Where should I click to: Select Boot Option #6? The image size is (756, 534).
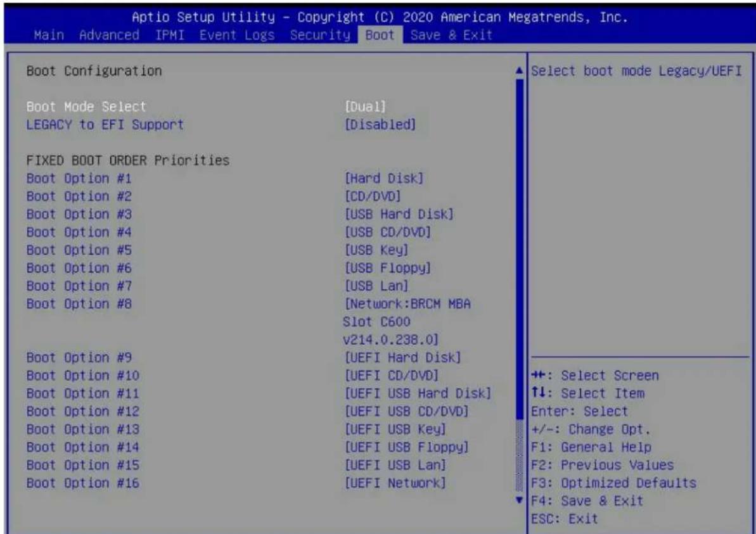tap(79, 268)
